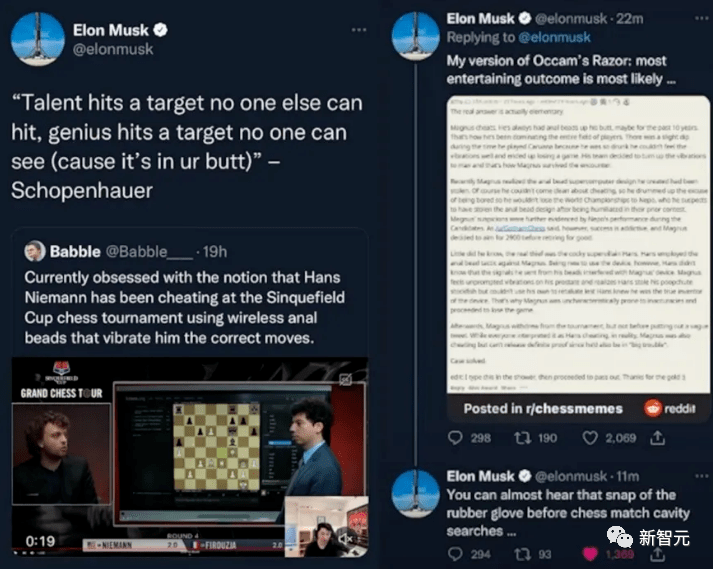
Task: Reply to the tweet with 298 replies
Action: [x=456, y=438]
